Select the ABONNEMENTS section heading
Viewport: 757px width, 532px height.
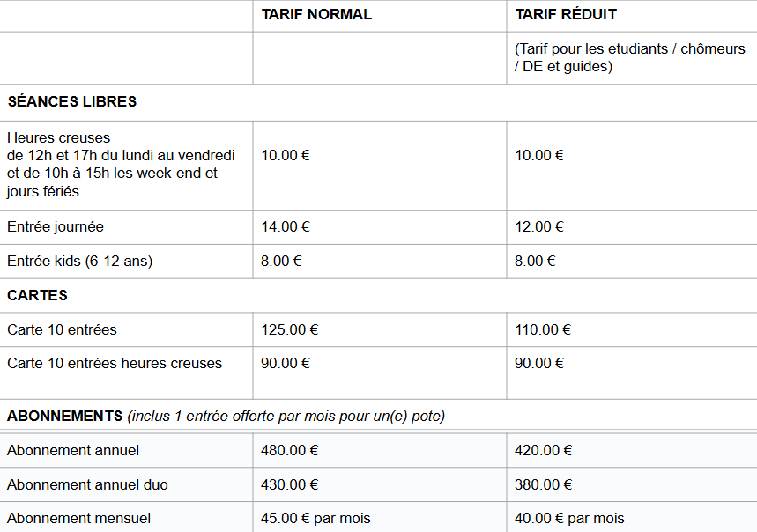pos(64,416)
